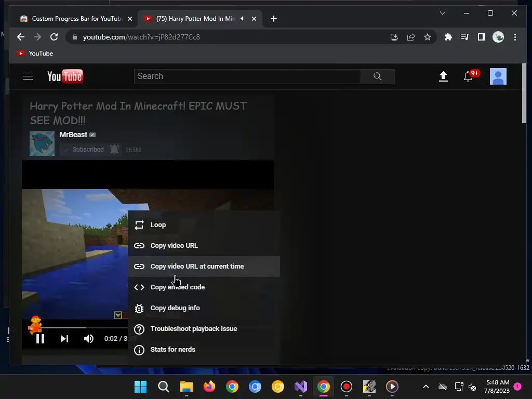
Task: Click the video title Harry Potter Mod In Minecraft
Action: [x=138, y=113]
